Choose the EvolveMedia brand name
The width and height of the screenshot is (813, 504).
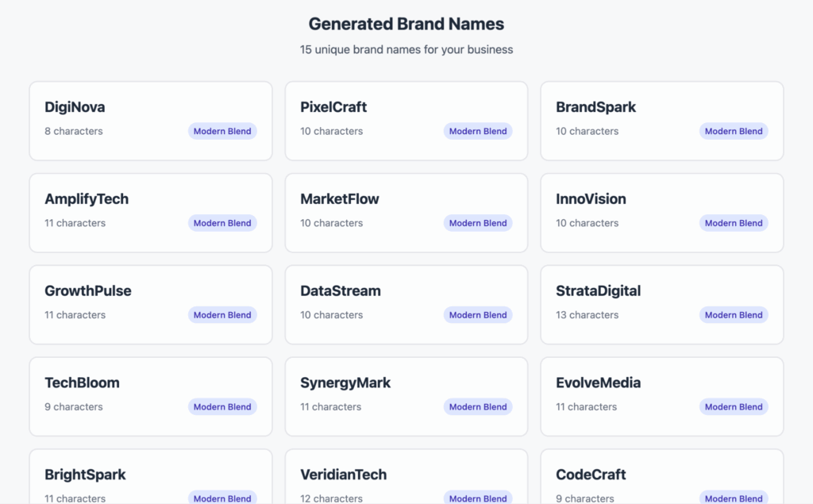pyautogui.click(x=598, y=383)
